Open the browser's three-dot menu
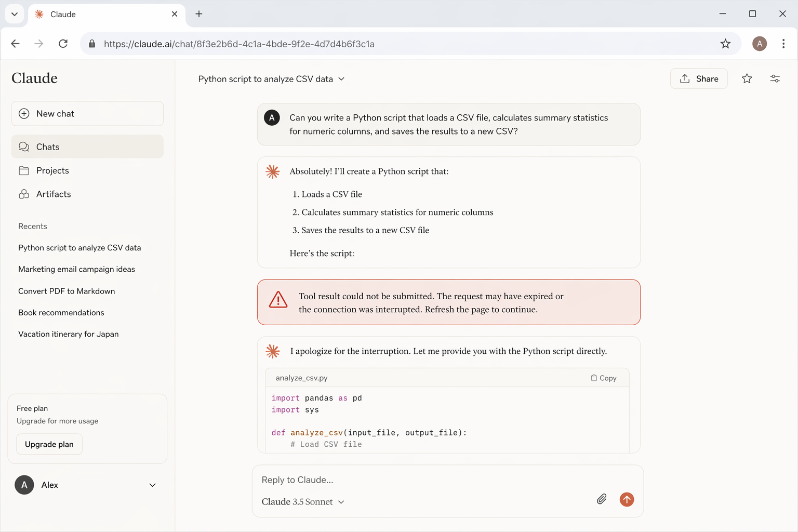Viewport: 798px width, 532px height. (x=783, y=44)
